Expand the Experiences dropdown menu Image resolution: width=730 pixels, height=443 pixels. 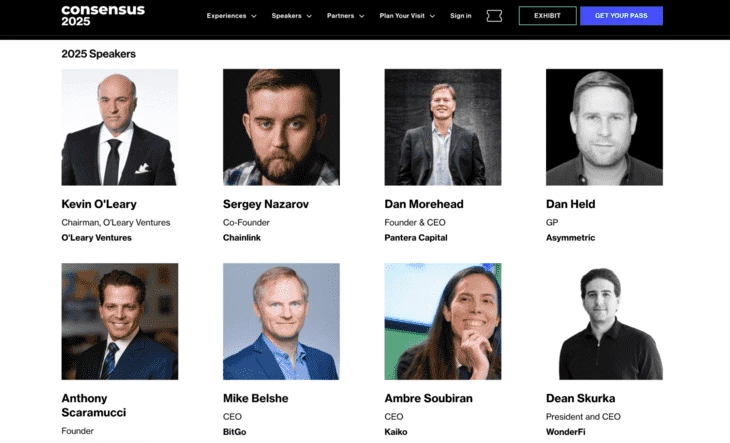point(231,16)
